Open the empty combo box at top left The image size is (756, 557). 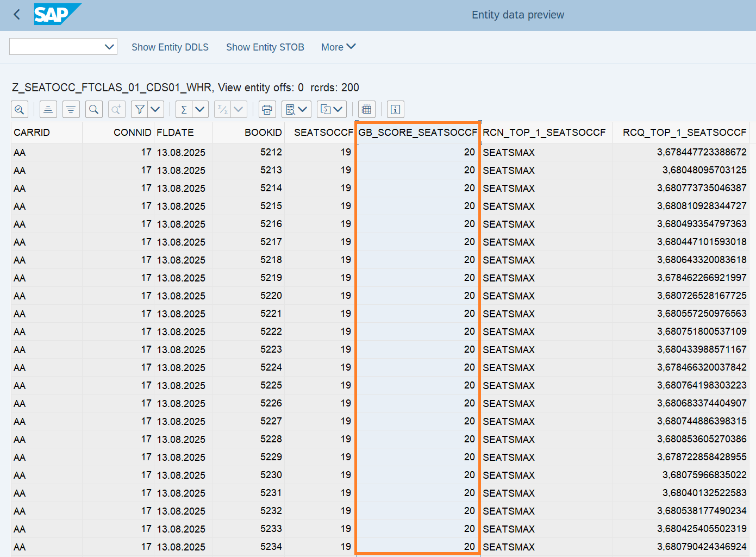pos(63,47)
